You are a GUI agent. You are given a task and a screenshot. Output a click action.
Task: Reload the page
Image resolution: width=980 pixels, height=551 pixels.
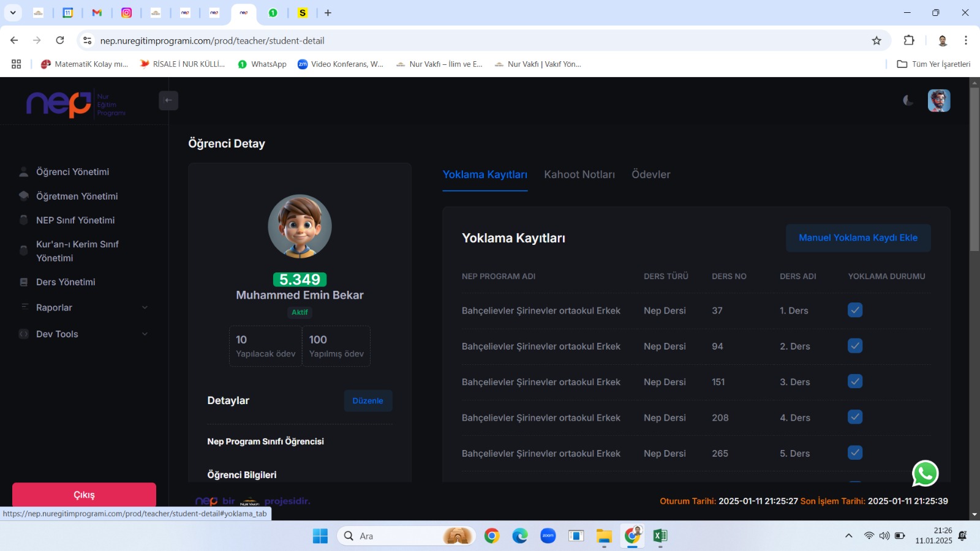pos(60,40)
